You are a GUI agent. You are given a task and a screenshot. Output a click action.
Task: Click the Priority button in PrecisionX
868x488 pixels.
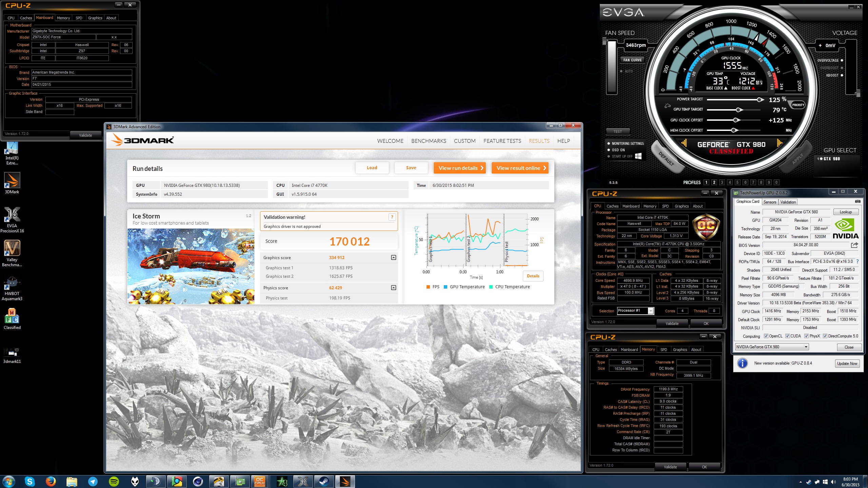798,105
